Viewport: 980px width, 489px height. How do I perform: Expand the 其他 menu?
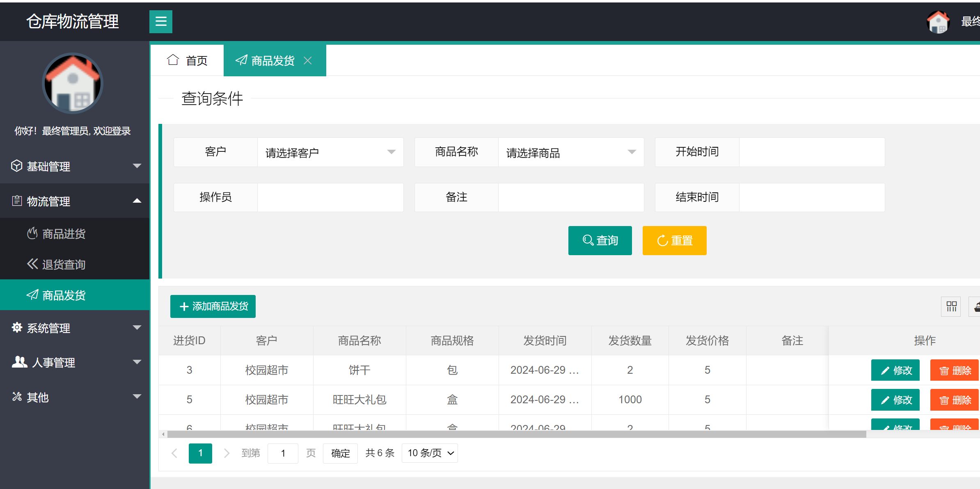click(x=75, y=397)
